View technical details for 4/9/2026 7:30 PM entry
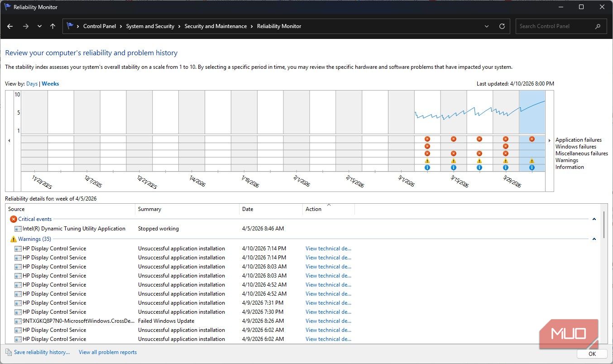This screenshot has width=613, height=364. [328, 312]
